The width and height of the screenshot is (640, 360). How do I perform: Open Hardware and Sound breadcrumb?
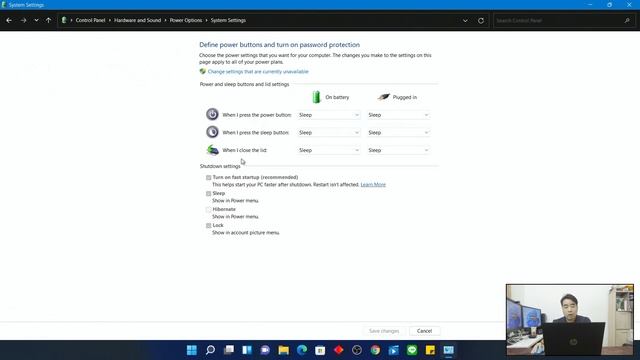(138, 20)
